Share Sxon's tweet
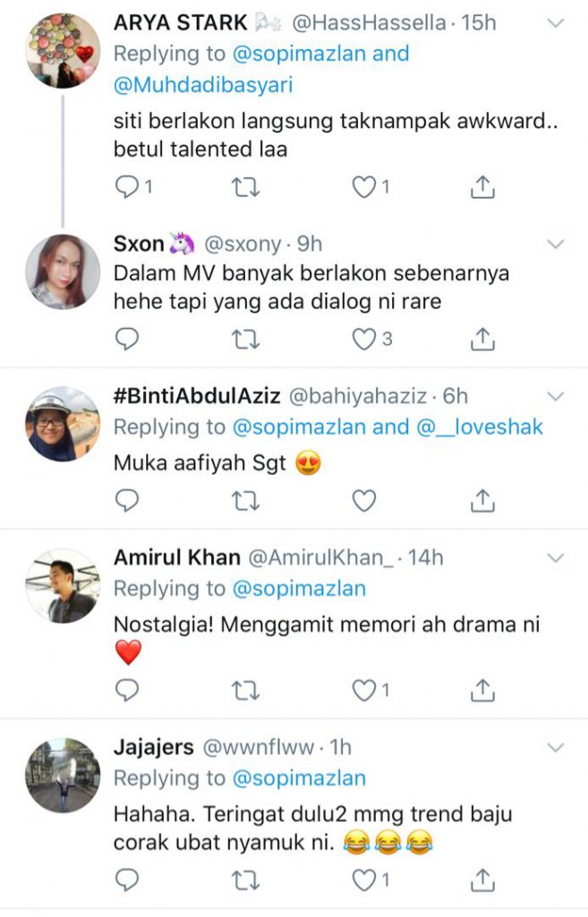 click(482, 339)
